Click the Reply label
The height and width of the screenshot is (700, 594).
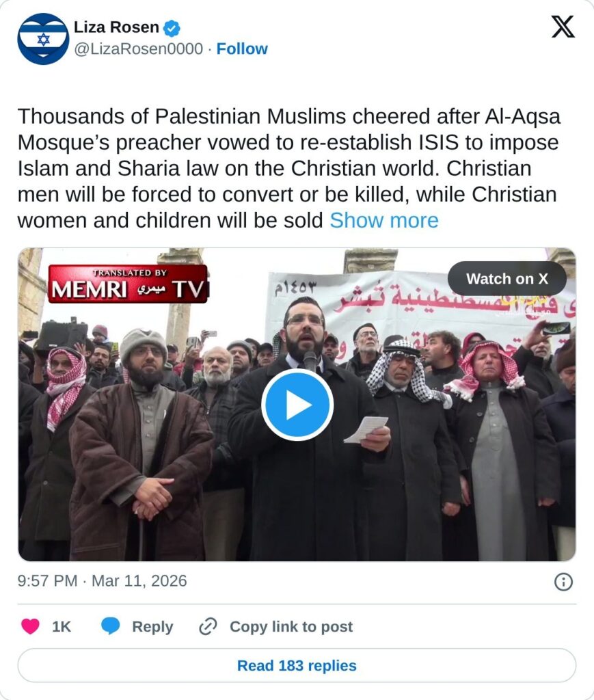point(152,627)
